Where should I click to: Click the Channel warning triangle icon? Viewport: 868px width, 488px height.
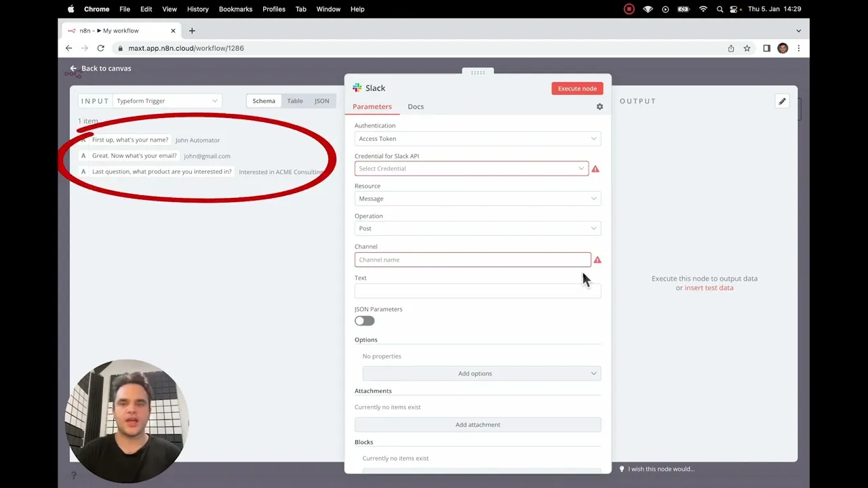tap(597, 260)
